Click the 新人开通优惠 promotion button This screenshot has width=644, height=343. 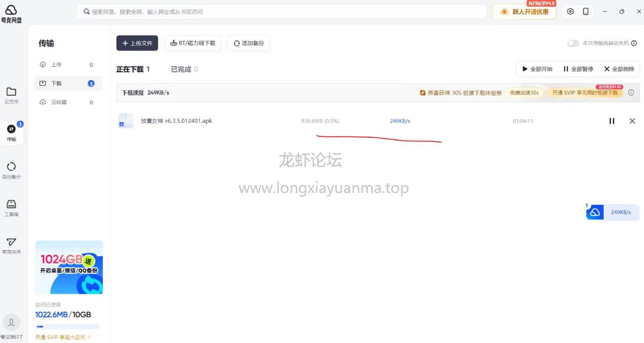click(x=525, y=12)
